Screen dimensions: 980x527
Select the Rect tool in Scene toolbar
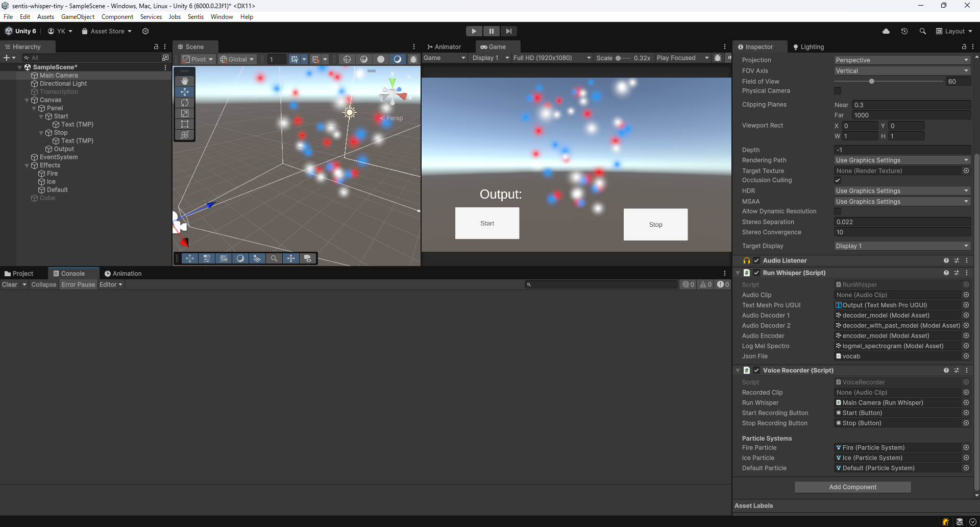(185, 124)
